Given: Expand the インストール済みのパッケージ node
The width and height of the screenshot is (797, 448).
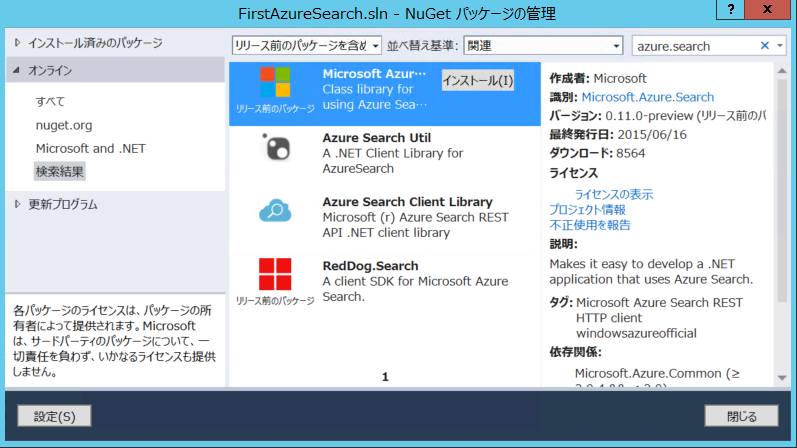Looking at the screenshot, I should click(x=17, y=43).
